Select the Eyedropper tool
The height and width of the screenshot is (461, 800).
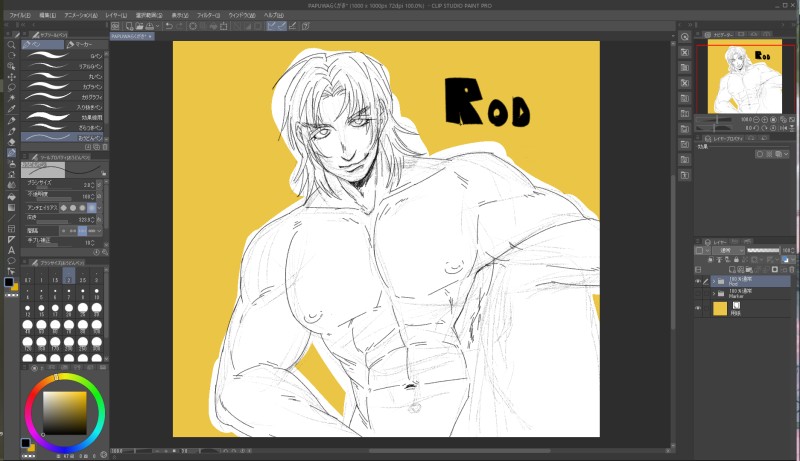(11, 109)
